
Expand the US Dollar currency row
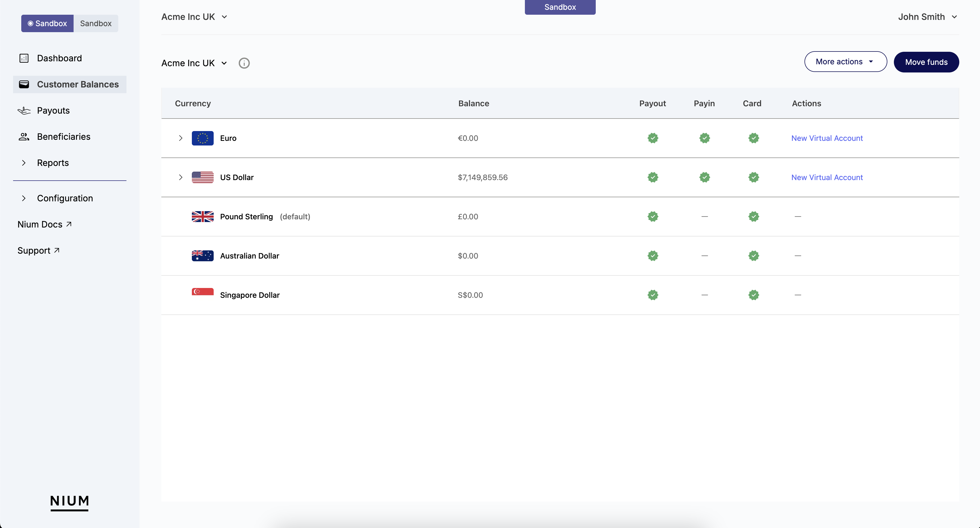click(181, 177)
